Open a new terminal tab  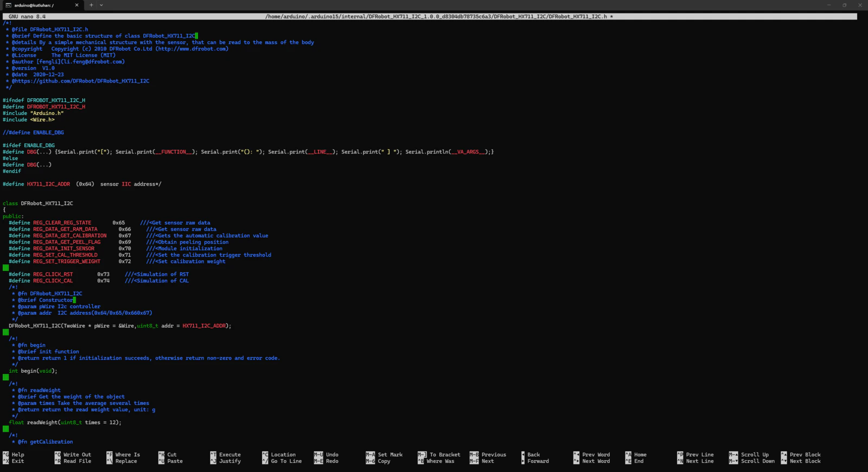tap(91, 5)
